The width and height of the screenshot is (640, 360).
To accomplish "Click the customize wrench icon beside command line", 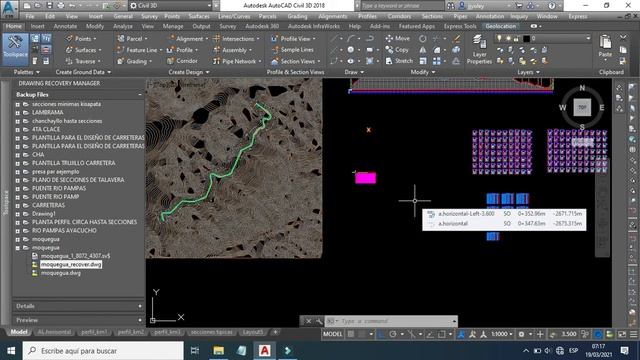I will click(319, 321).
